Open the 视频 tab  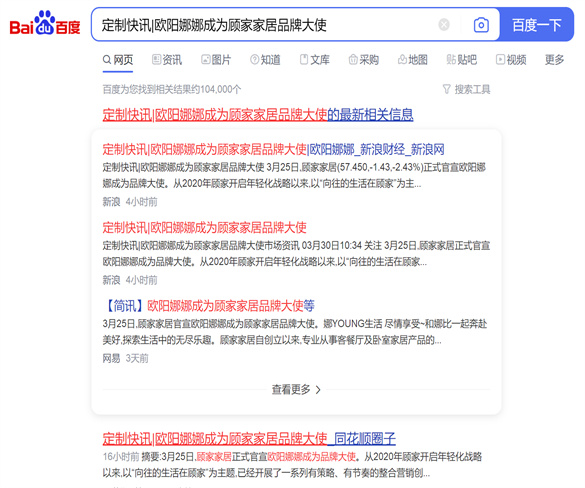[511, 60]
